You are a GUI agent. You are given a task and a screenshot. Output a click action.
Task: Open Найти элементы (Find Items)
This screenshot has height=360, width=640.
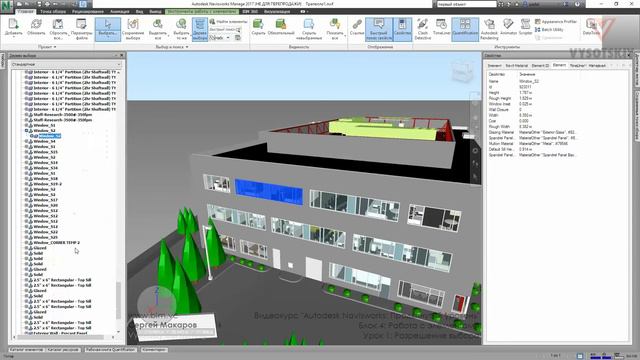click(x=229, y=21)
